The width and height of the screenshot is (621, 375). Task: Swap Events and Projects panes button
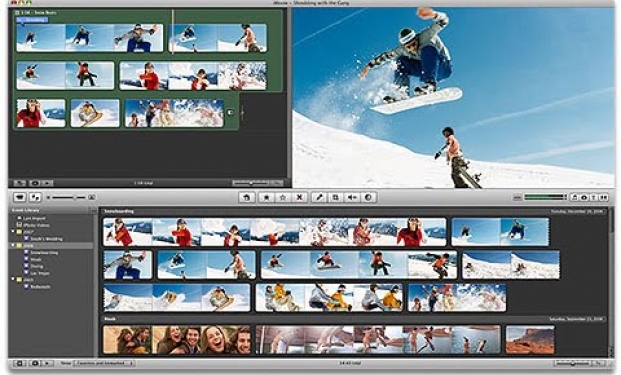[36, 197]
